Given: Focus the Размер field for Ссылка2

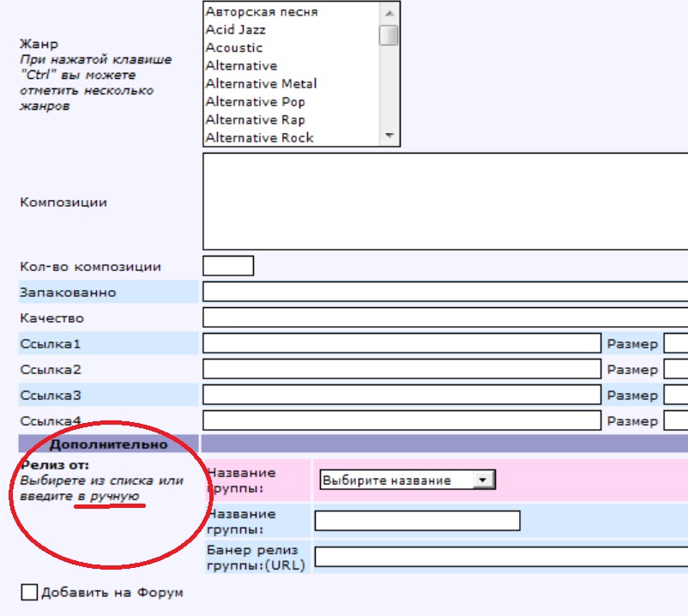Looking at the screenshot, I should [x=676, y=369].
